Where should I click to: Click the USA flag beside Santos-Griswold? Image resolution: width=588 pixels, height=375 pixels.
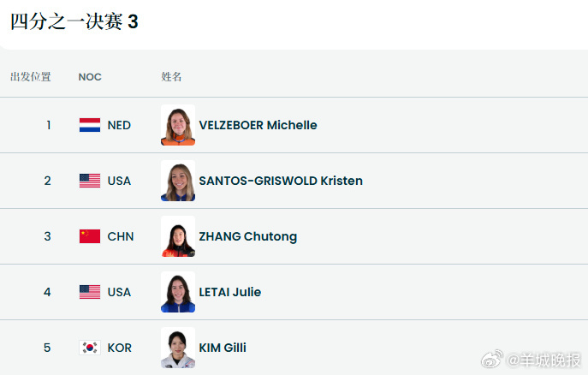click(90, 181)
